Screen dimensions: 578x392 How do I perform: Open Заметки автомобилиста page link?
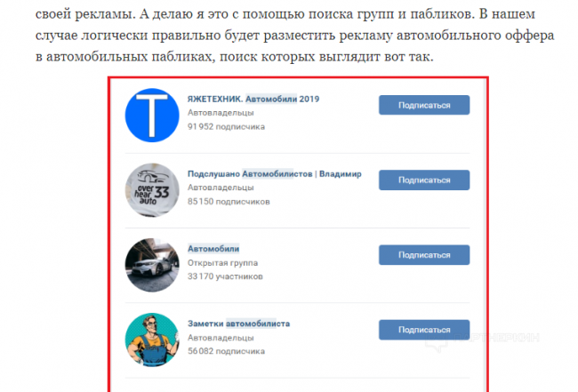coord(238,324)
